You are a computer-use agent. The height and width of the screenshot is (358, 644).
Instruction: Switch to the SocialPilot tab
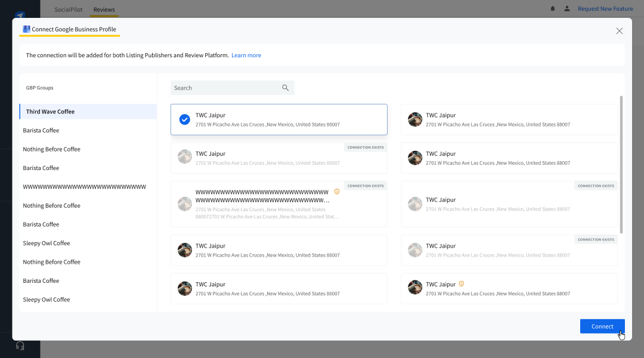coord(68,10)
